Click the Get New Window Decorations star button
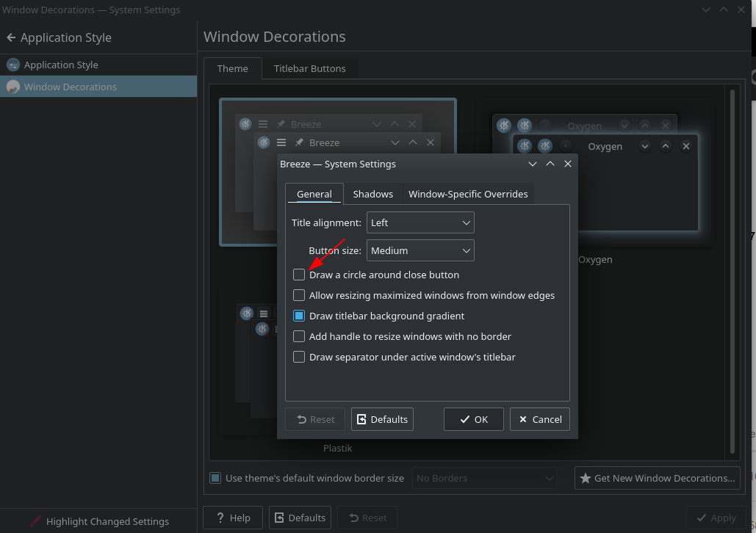756x533 pixels. coord(657,478)
